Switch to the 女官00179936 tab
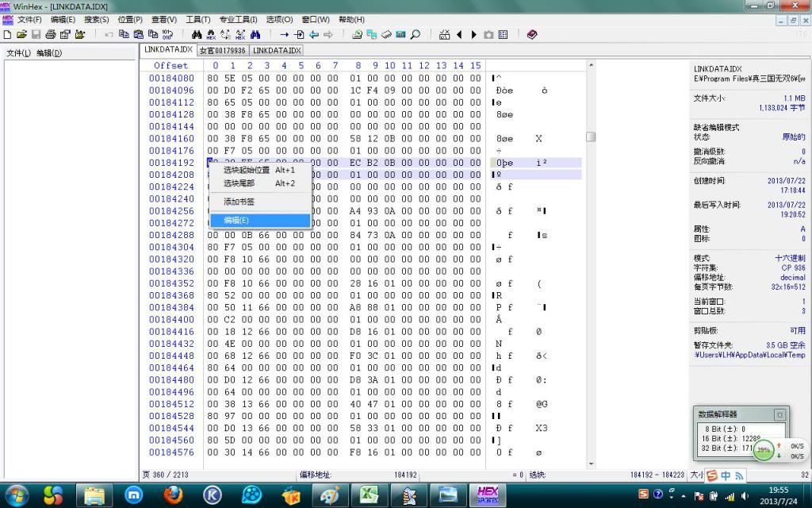The image size is (812, 508). [222, 50]
